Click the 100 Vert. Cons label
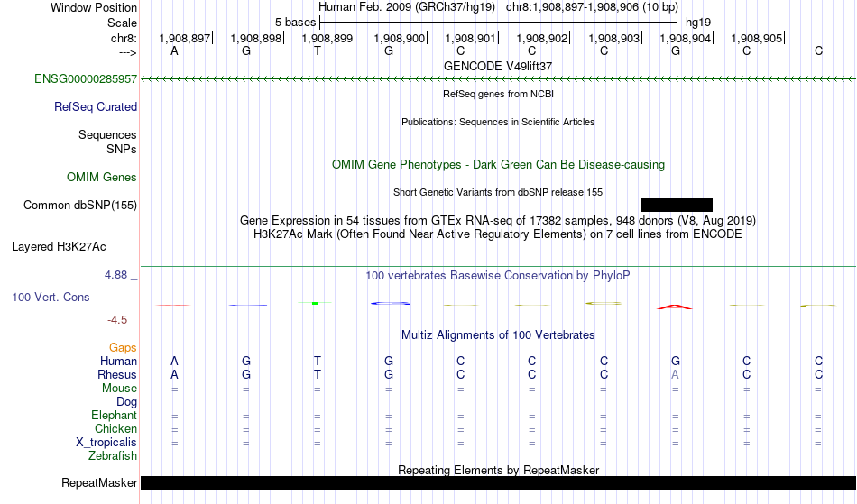 51,297
